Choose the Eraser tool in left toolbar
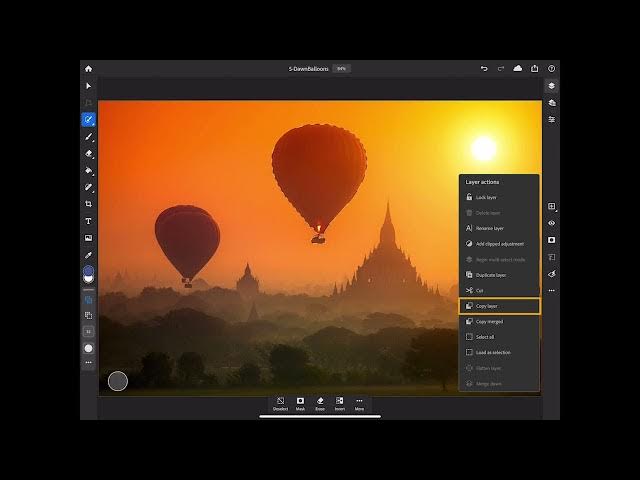 88,154
